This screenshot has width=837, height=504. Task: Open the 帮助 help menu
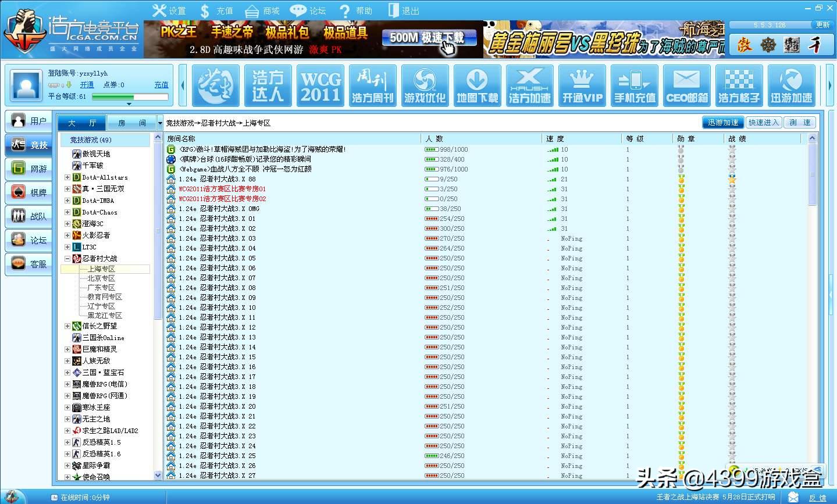click(355, 10)
